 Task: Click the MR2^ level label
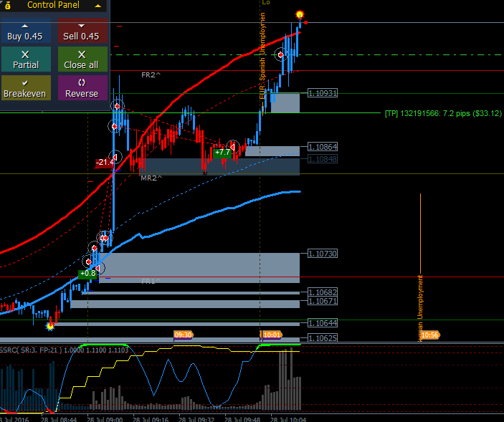pos(151,178)
